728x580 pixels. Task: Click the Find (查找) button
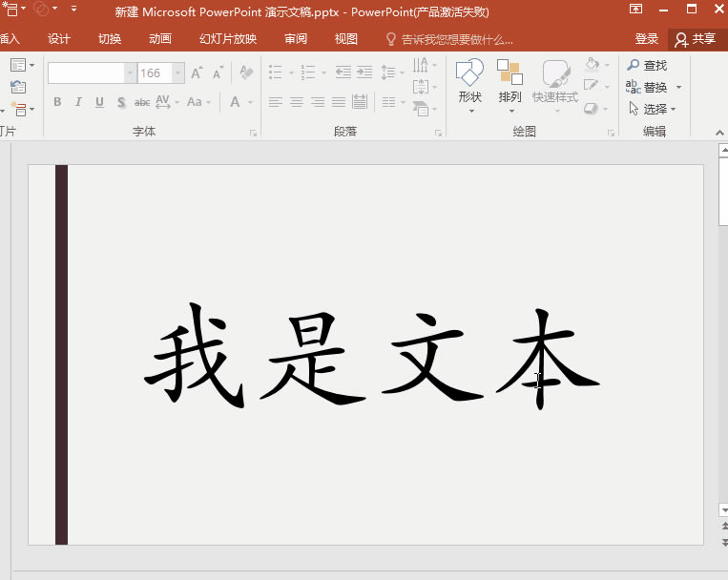click(x=647, y=65)
